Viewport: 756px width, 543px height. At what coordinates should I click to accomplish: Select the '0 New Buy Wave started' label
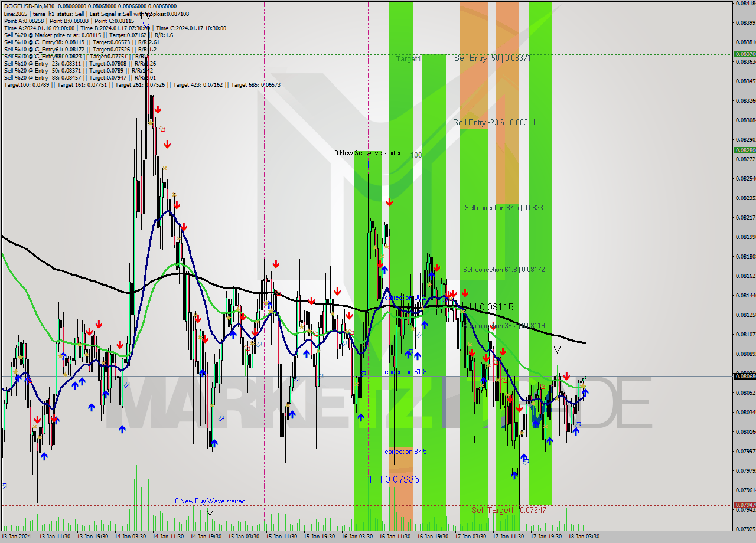[x=210, y=501]
